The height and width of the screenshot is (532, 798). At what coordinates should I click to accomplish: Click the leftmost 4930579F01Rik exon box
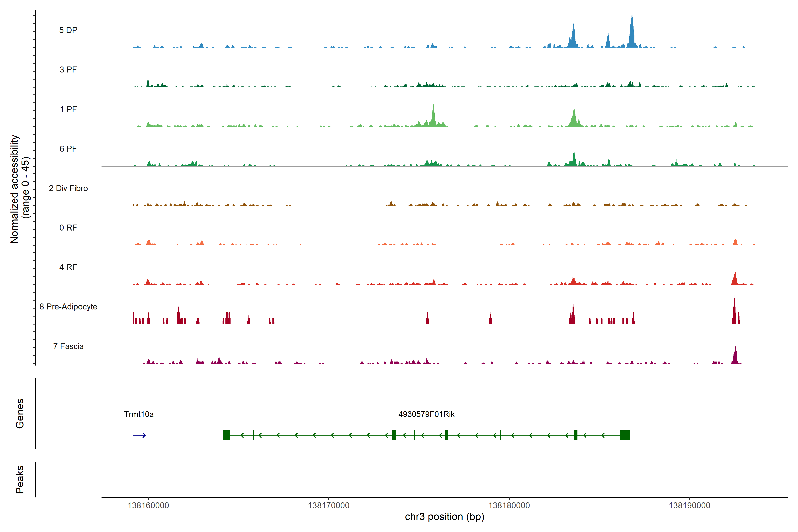coord(226,435)
